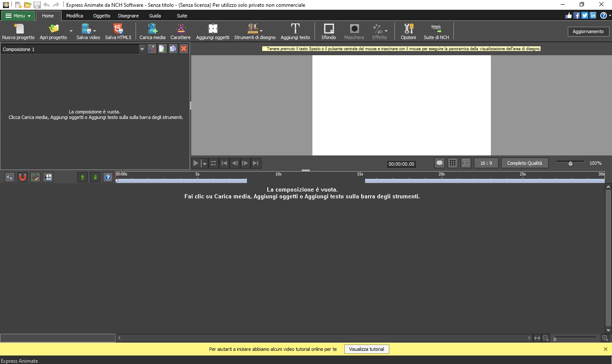Share on Facebook icon
Viewport: 612px width, 364px height.
[577, 15]
